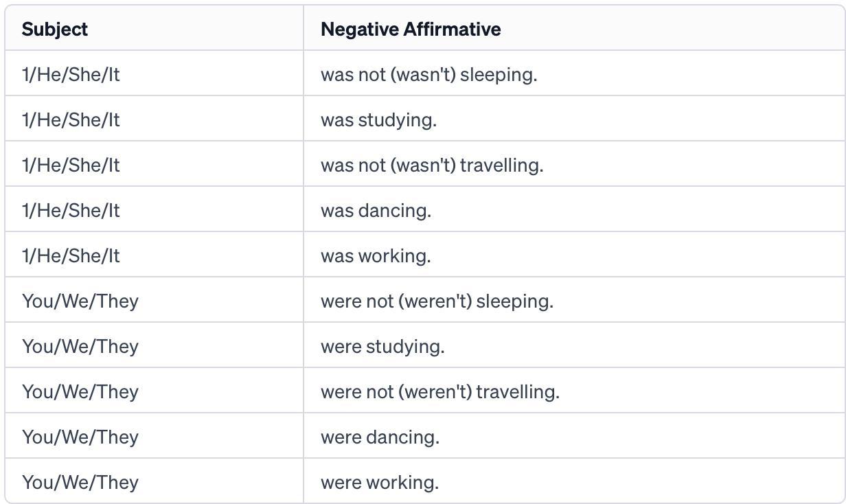
Task: Click the "was studying." cell
Action: [x=378, y=119]
